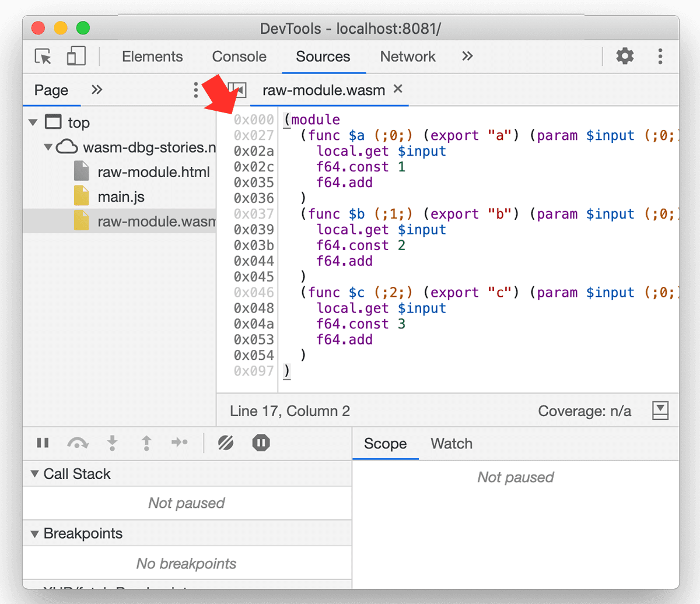The image size is (700, 604).
Task: Open DevTools settings gear
Action: pyautogui.click(x=625, y=57)
